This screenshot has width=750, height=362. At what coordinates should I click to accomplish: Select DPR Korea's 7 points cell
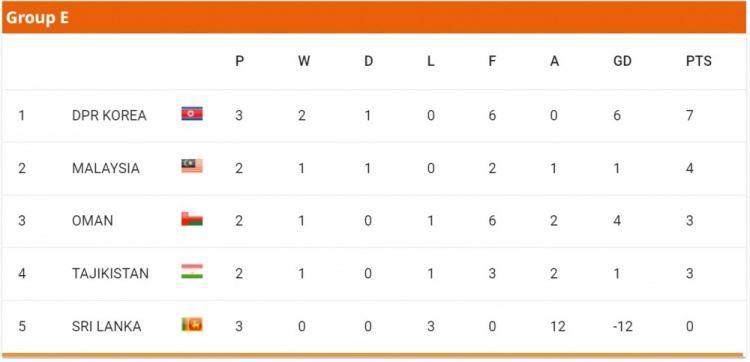(x=689, y=116)
